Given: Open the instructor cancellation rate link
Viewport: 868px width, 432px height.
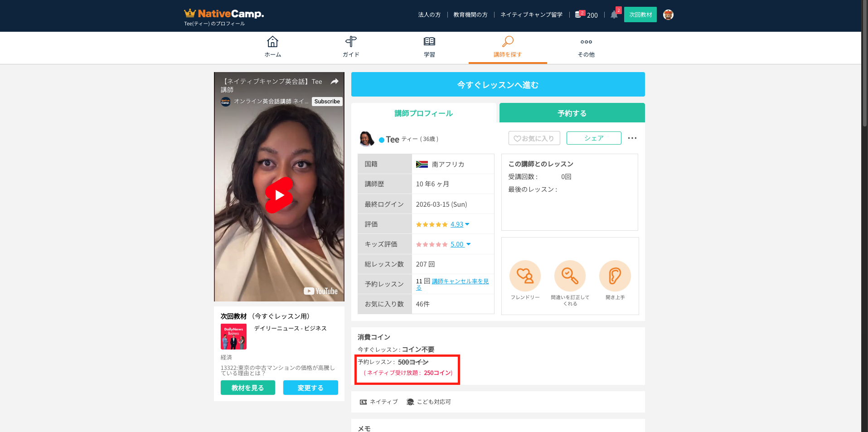Looking at the screenshot, I should (460, 282).
